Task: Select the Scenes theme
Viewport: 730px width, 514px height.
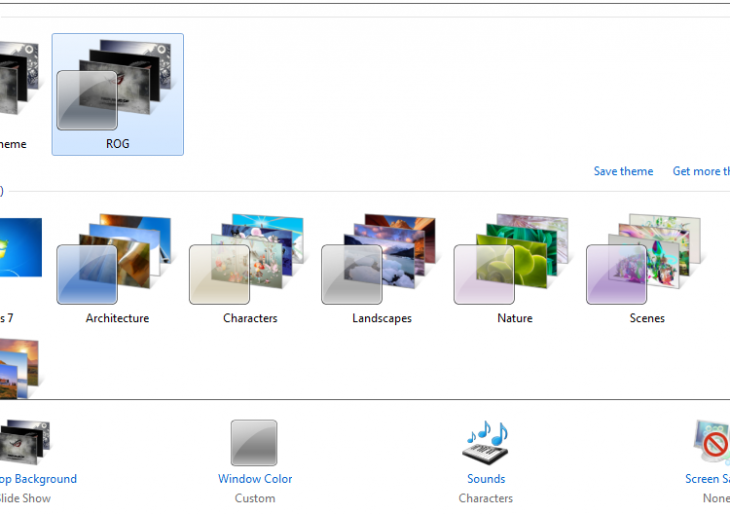Action: point(644,259)
